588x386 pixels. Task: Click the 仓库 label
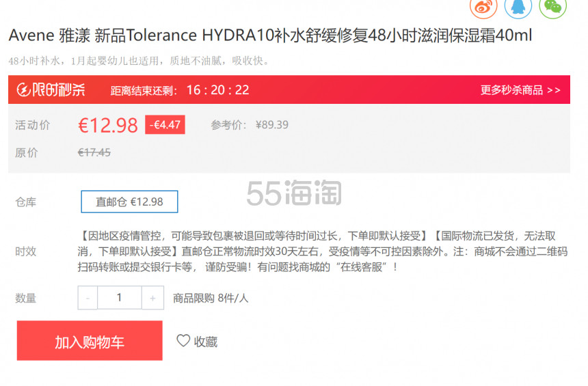[25, 202]
